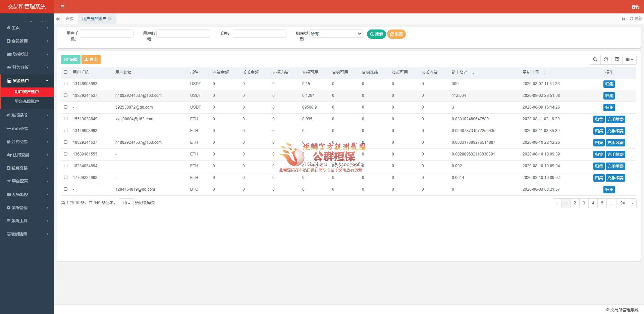
Task: Open the 排序类型 dropdown showing 所有
Action: tap(336, 34)
